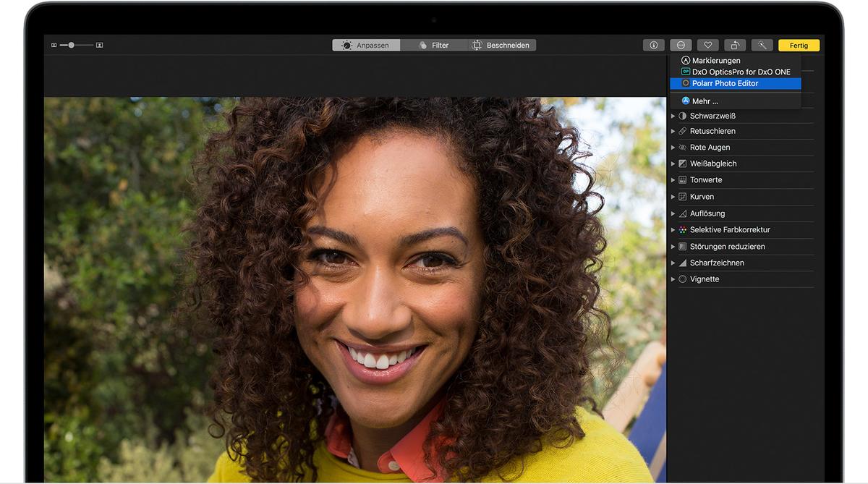Image resolution: width=868 pixels, height=484 pixels.
Task: Click the Kurven label text
Action: pos(702,196)
